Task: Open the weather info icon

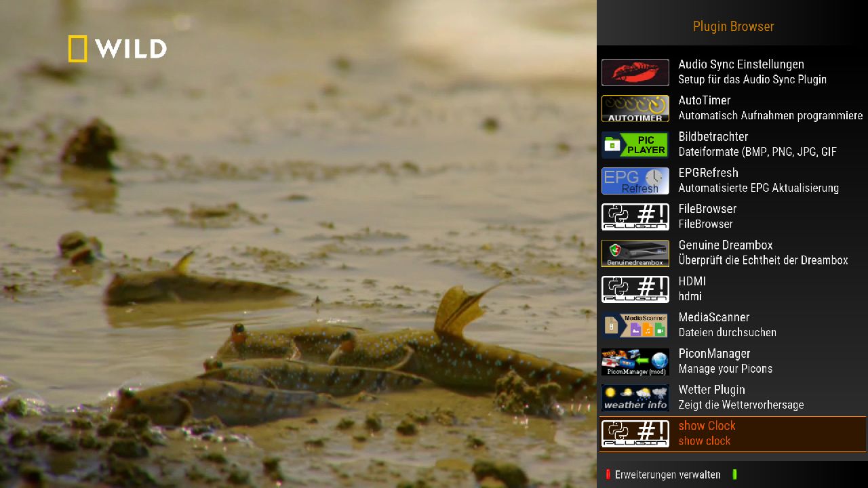Action: 635,398
